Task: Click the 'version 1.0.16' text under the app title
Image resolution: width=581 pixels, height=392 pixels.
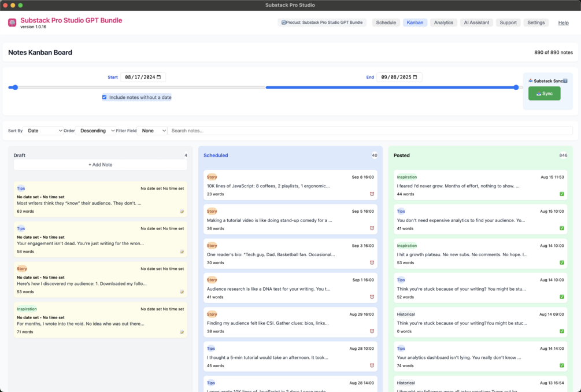Action: click(34, 27)
